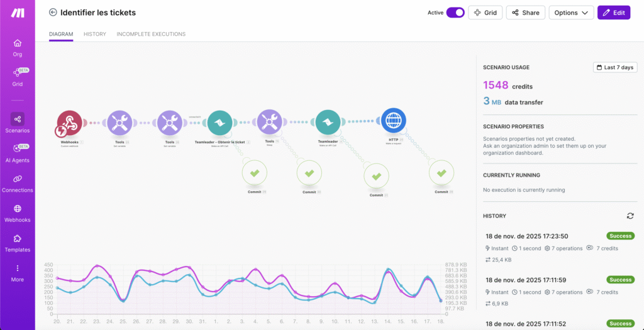This screenshot has height=330, width=644.
Task: Click the Share button
Action: (525, 13)
